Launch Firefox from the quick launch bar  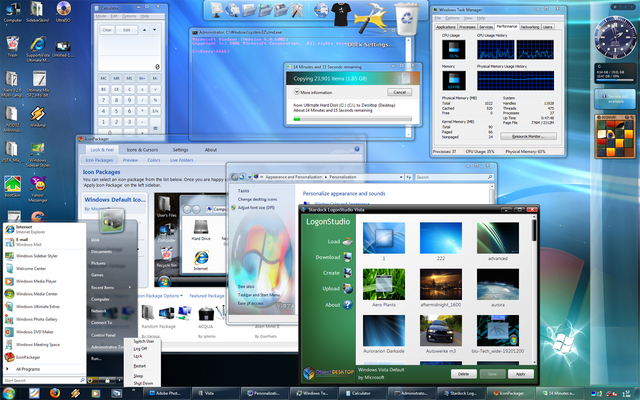[55, 393]
